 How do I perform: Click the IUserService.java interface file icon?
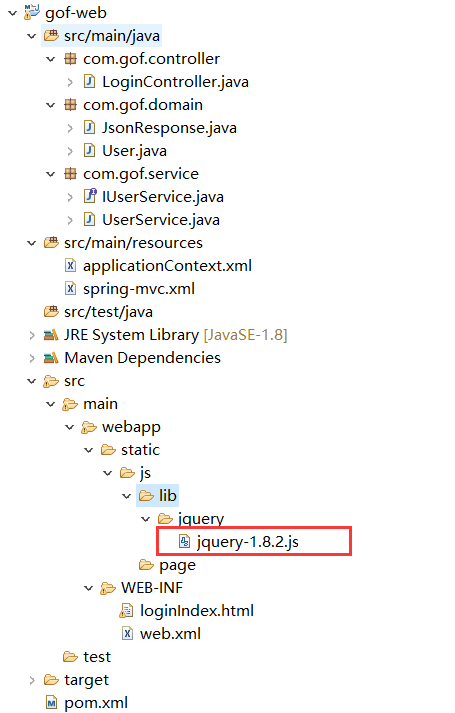click(x=90, y=196)
